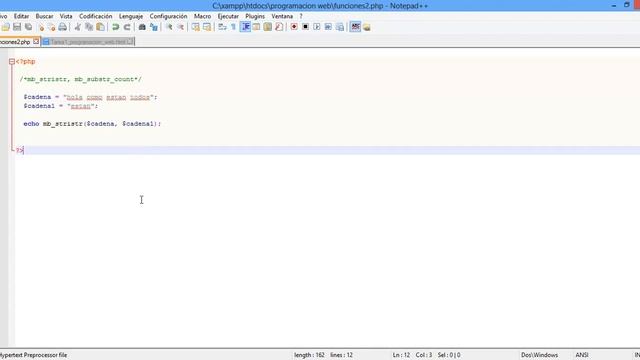Open Find with the binoculars icon
Image resolution: width=640 pixels, height=360 pixels.
pyautogui.click(x=142, y=27)
